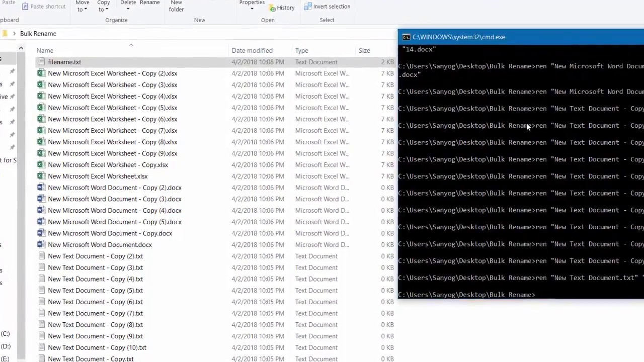
Task: Click the cmd.exe window title bar icon
Action: (x=406, y=37)
